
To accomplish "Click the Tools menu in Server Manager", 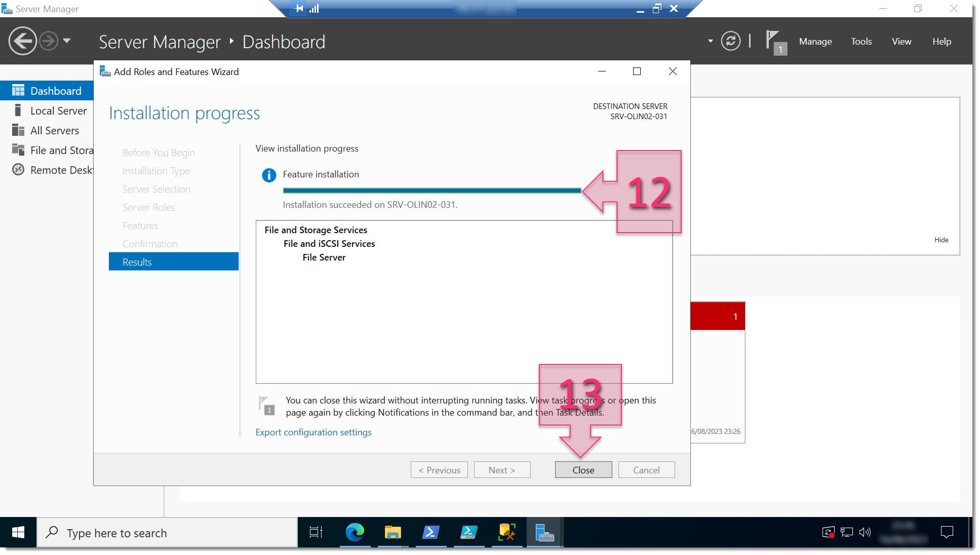I will click(x=861, y=41).
